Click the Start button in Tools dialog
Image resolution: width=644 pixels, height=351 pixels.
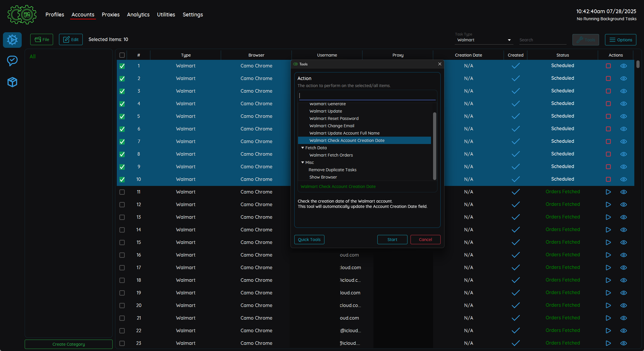[392, 240]
